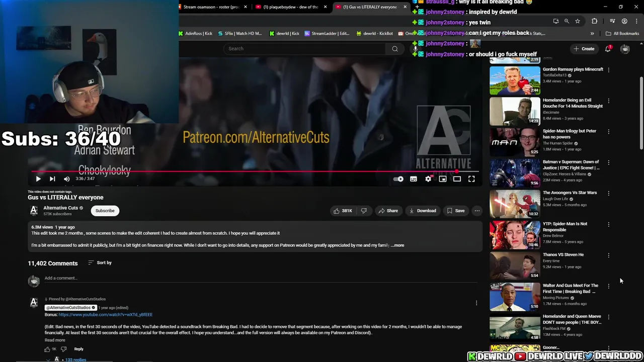
Task: Toggle the autoplay switch in player
Action: coord(398,178)
